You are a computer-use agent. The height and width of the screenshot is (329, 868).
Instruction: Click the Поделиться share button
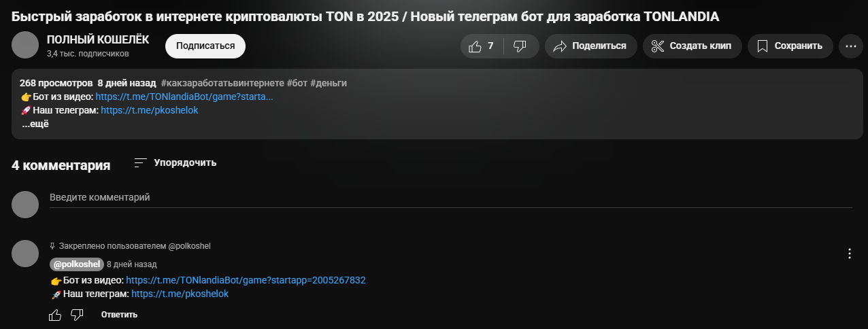point(590,46)
